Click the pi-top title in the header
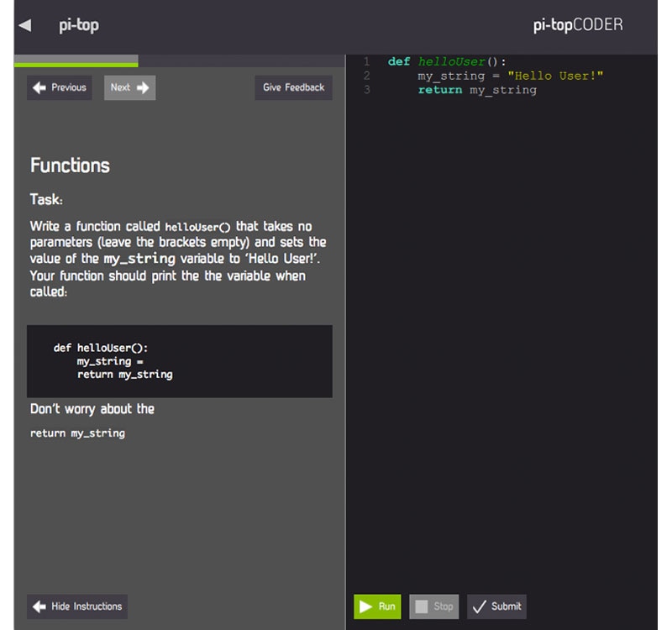The height and width of the screenshot is (630, 672). (x=79, y=25)
